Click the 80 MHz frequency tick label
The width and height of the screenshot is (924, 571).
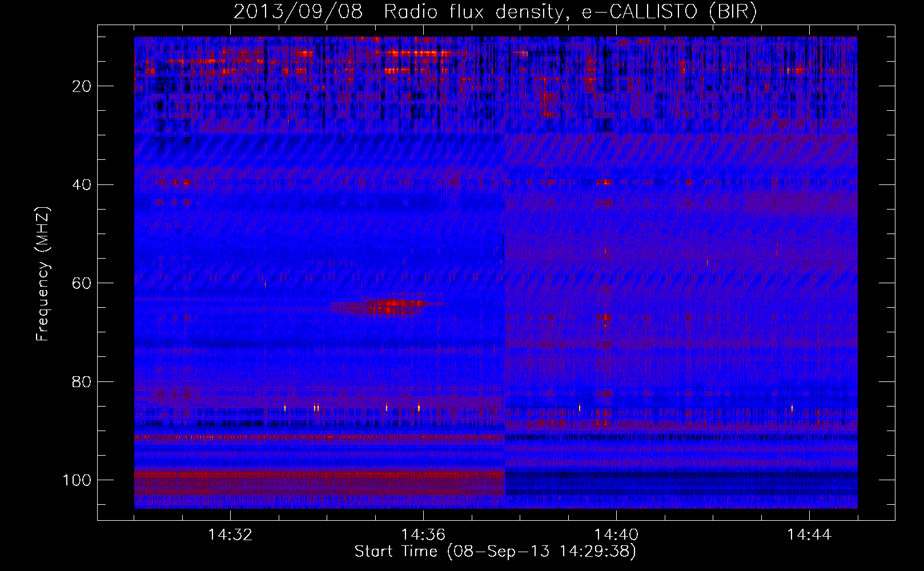[82, 381]
